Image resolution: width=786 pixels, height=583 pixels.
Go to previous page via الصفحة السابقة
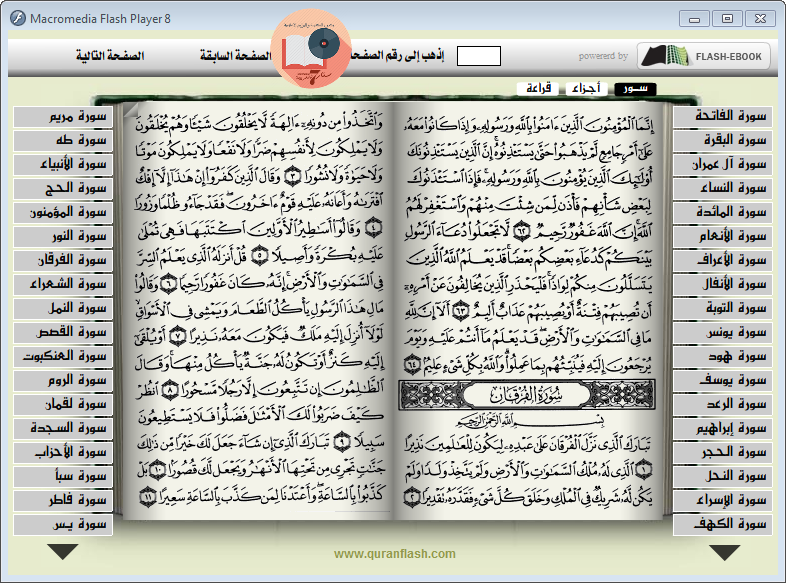236,56
